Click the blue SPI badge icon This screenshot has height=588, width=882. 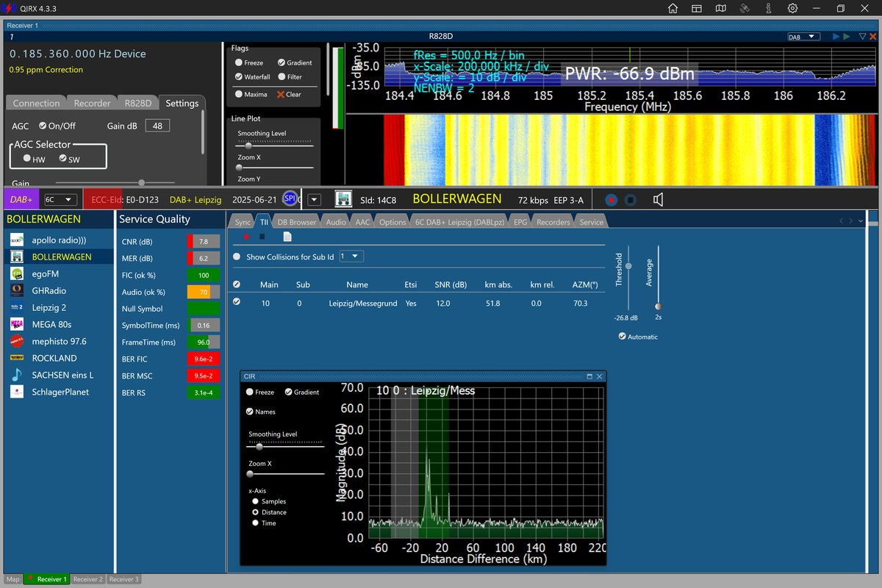click(x=290, y=198)
